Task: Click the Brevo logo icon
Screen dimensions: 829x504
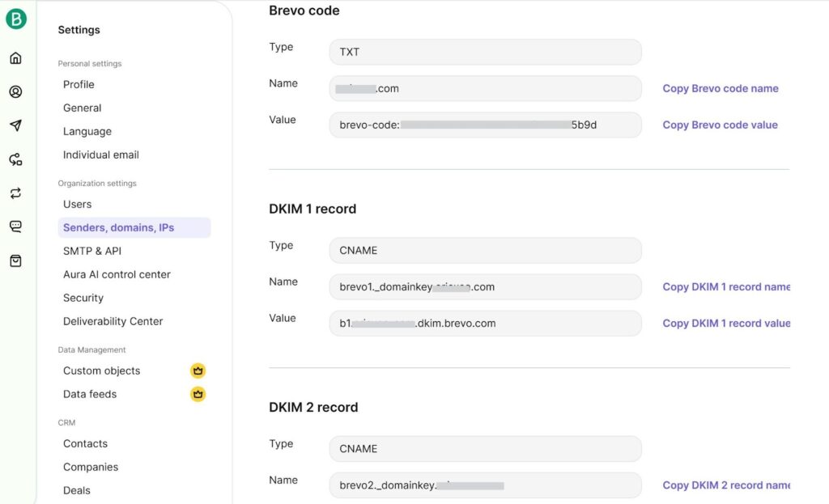Action: [16, 18]
